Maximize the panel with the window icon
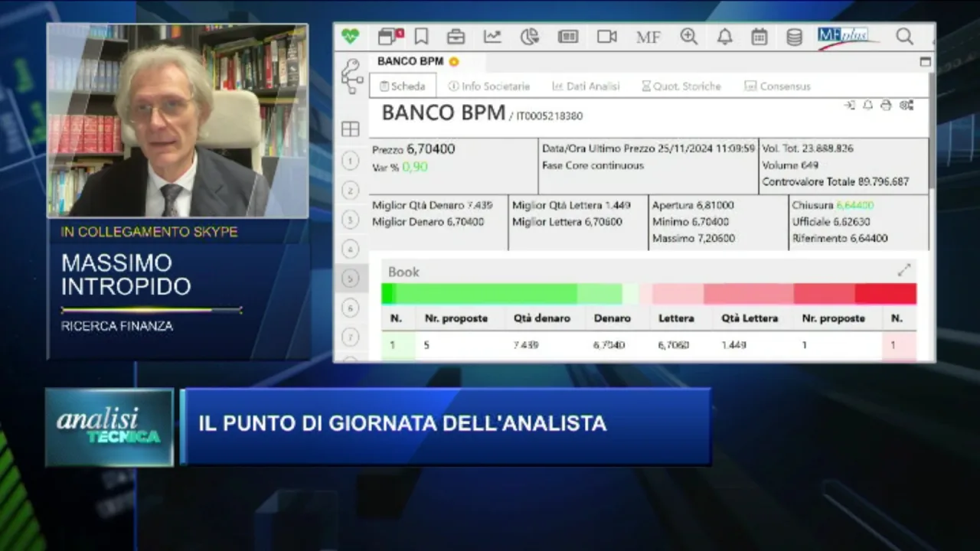This screenshot has width=980, height=551. tap(925, 61)
